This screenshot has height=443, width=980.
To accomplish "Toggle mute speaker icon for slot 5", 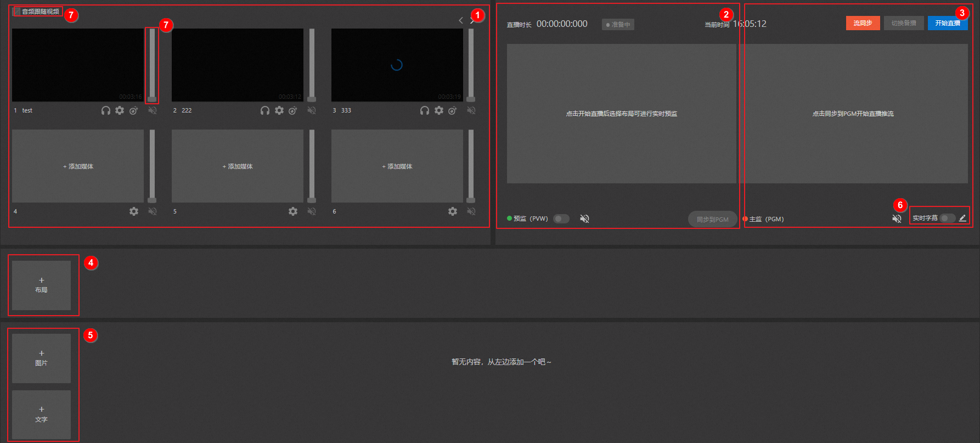I will point(312,211).
